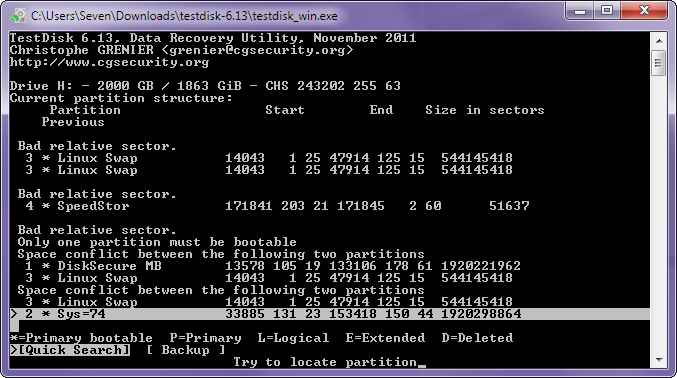Click the http://www.cgsecurity.org URL text

point(110,62)
